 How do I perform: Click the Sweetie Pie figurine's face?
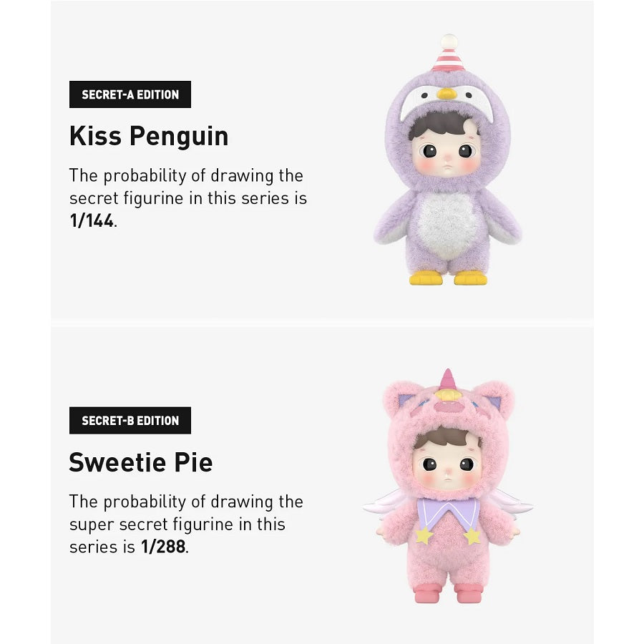pyautogui.click(x=448, y=468)
